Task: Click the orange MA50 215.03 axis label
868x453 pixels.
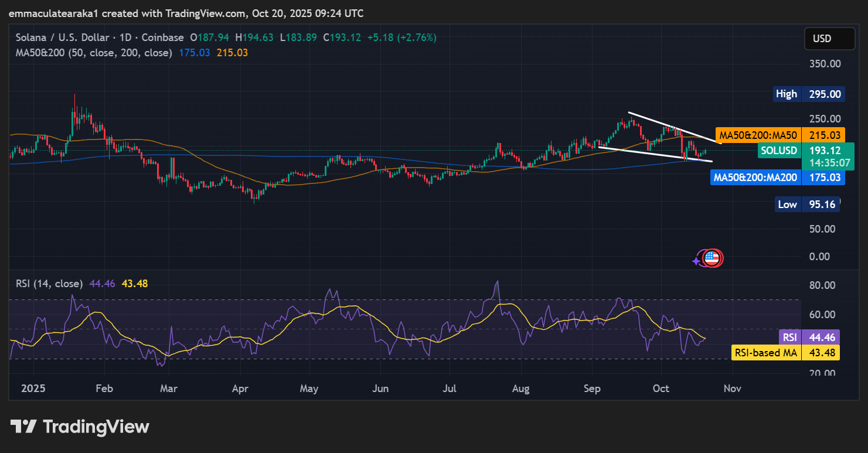Action: [780, 135]
